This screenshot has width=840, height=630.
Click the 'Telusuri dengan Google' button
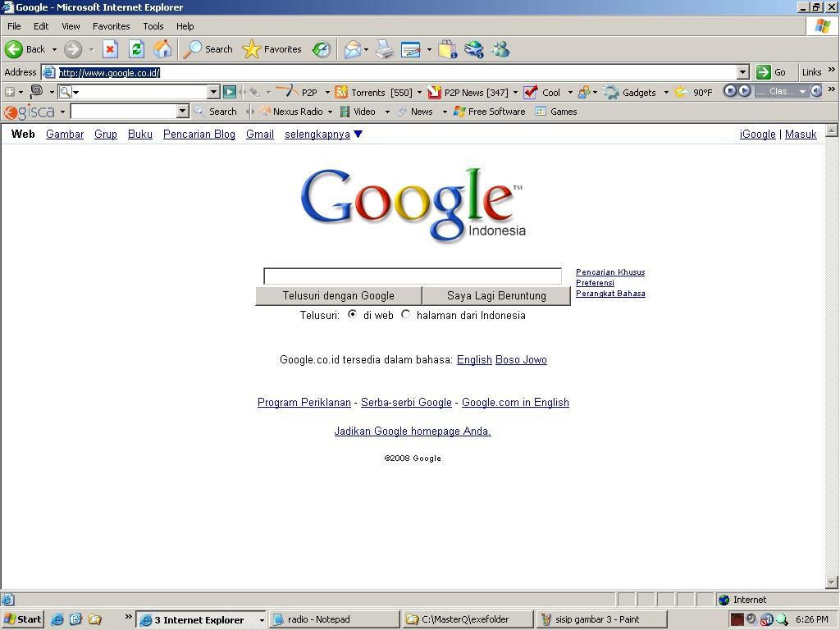(339, 295)
